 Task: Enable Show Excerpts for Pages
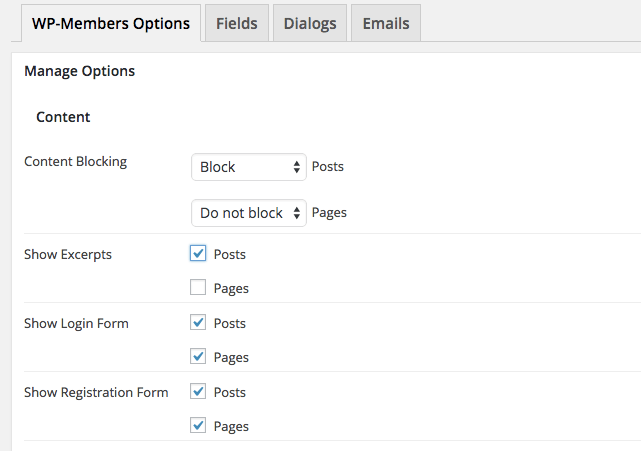(198, 288)
